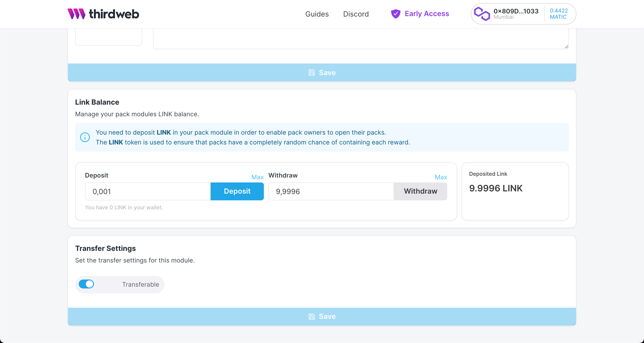Open the thirdweb logo home link
644x343 pixels.
(103, 14)
